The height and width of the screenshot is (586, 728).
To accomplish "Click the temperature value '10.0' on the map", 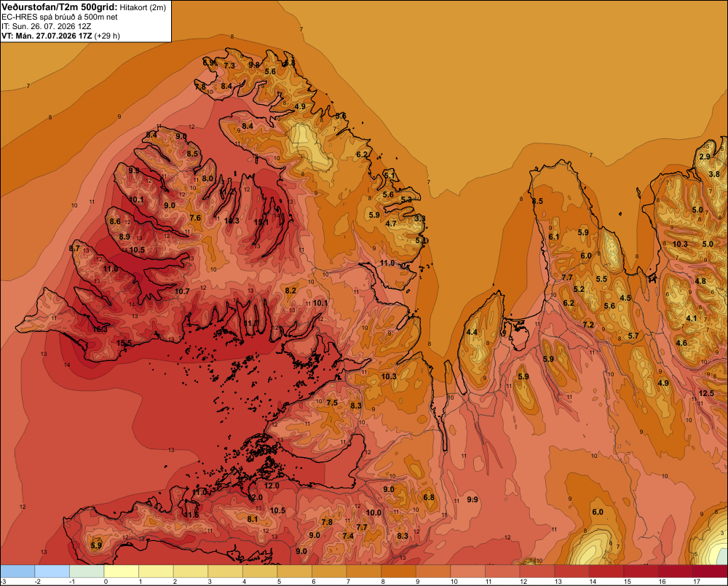I will [x=373, y=512].
